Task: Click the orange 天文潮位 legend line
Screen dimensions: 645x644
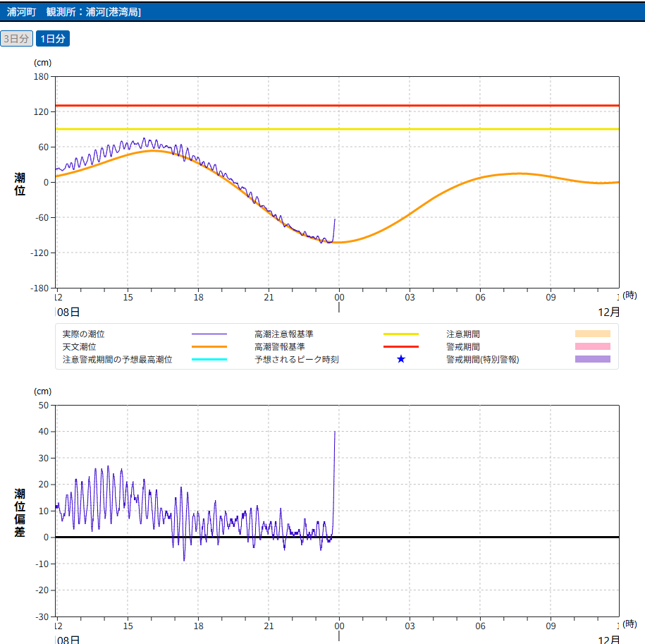Action: tap(209, 347)
